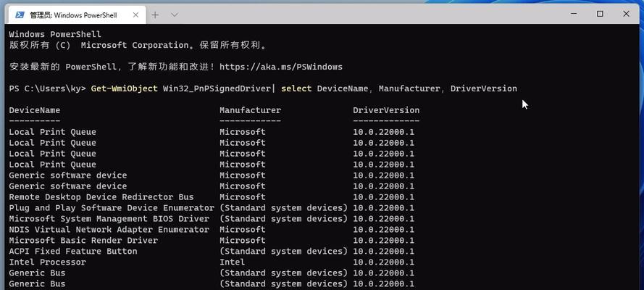Close the Windows PowerShell tab
The height and width of the screenshot is (290, 644).
(135, 15)
